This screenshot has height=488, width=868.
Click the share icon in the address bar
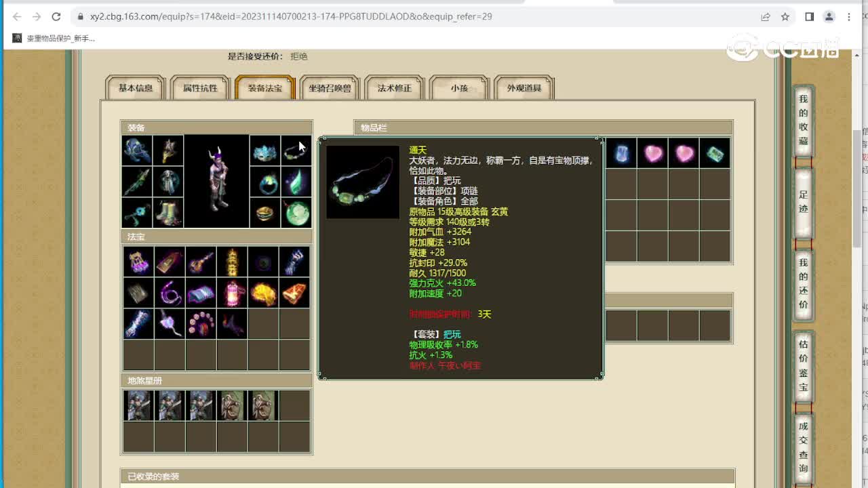pos(766,16)
